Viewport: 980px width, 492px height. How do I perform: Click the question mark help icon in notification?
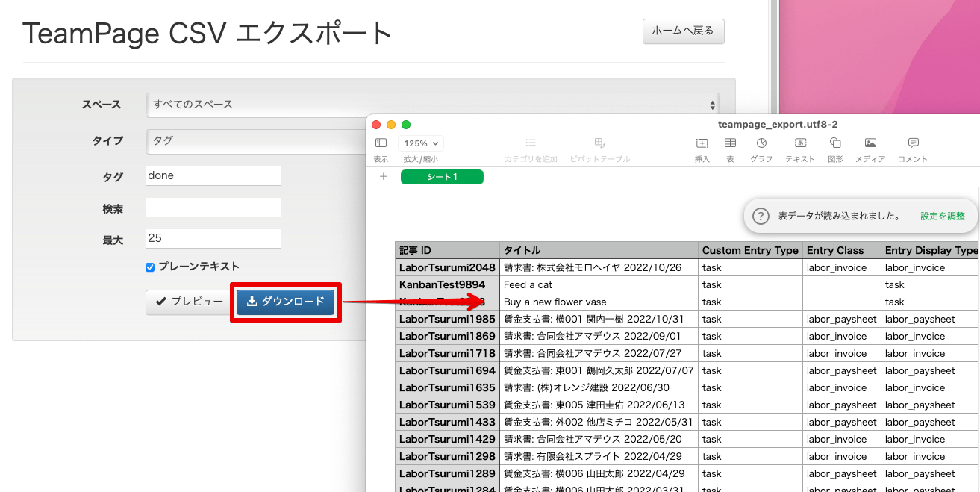pyautogui.click(x=761, y=216)
